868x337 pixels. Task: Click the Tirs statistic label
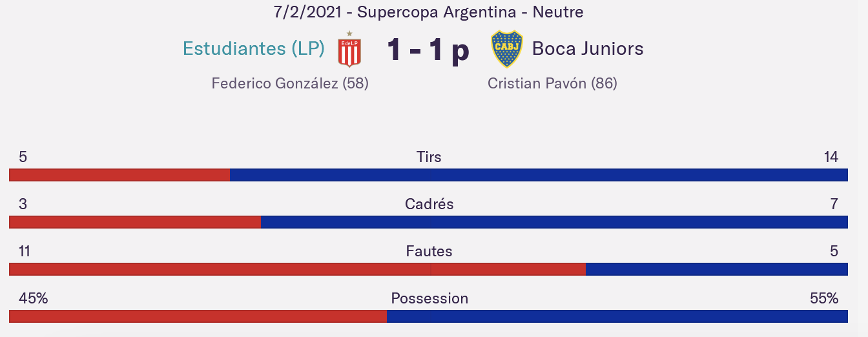point(429,157)
